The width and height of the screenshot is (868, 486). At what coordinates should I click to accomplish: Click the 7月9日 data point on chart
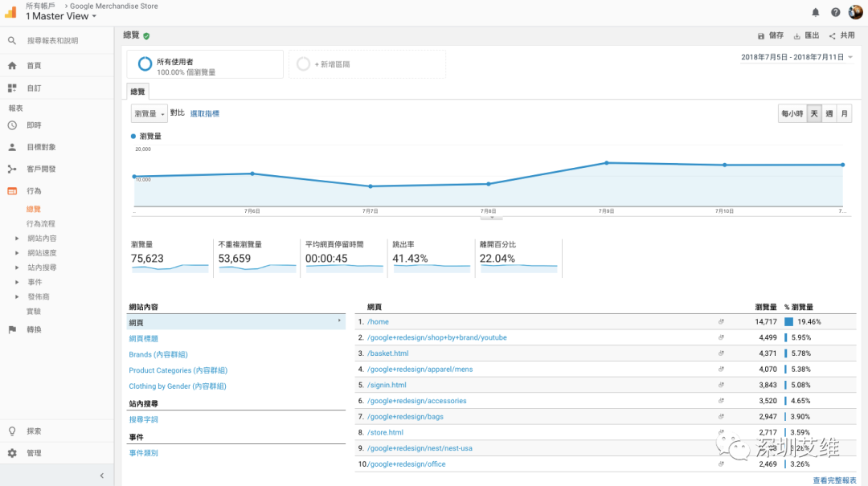pos(607,163)
